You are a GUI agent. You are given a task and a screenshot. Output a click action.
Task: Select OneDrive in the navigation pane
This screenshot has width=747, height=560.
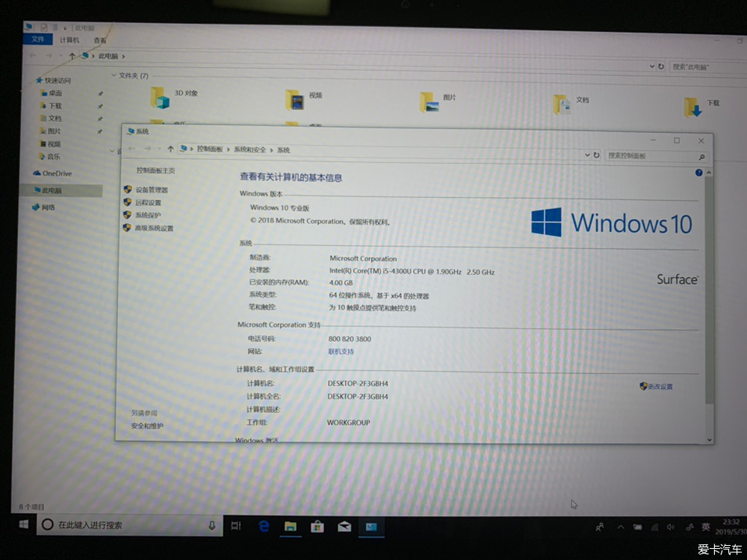click(52, 173)
